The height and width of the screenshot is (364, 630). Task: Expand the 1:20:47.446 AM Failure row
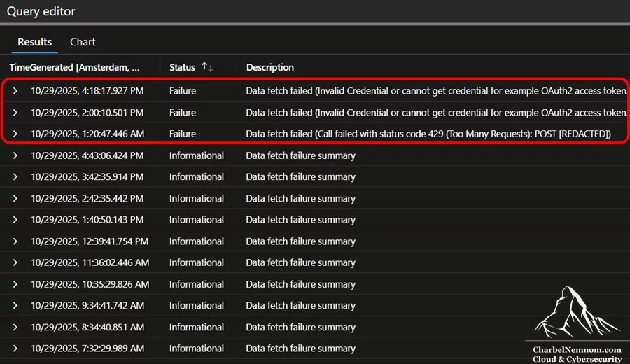coord(15,134)
